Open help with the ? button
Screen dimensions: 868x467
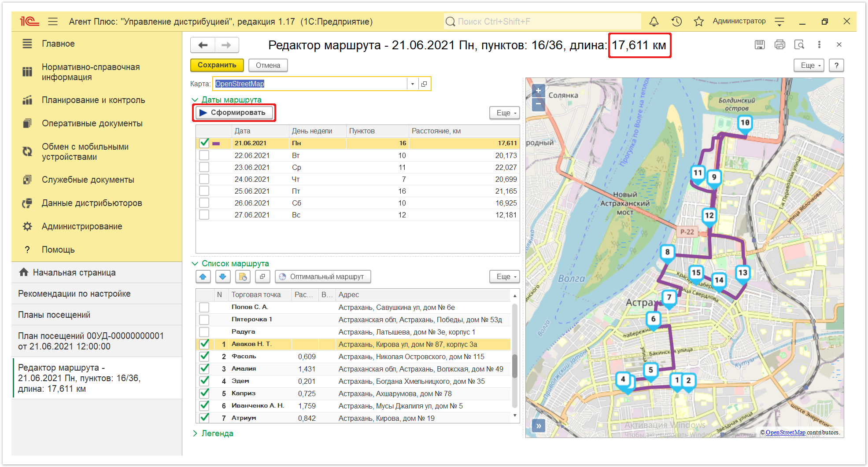click(836, 65)
